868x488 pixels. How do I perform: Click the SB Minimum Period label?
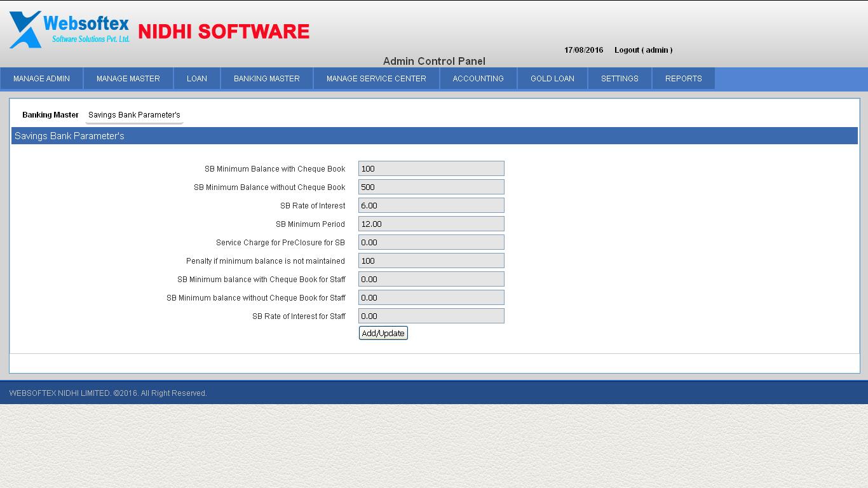coord(310,224)
